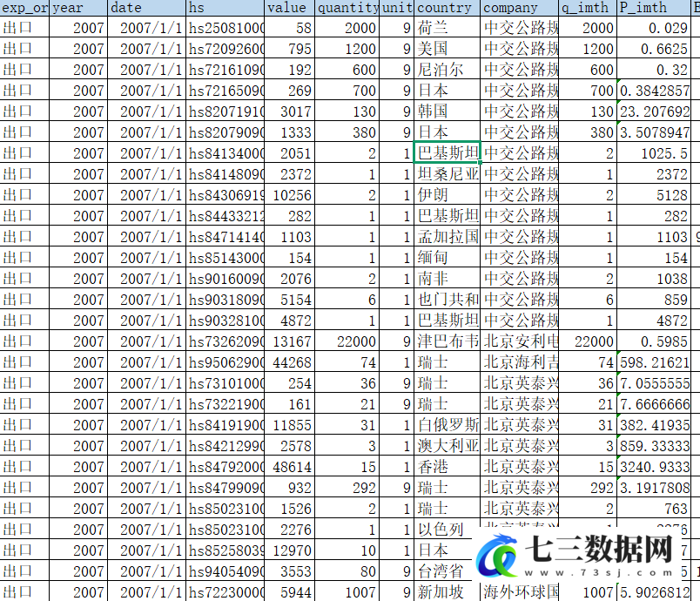This screenshot has height=601, width=700.
Task: Select the 'quantity' column header
Action: (x=347, y=8)
